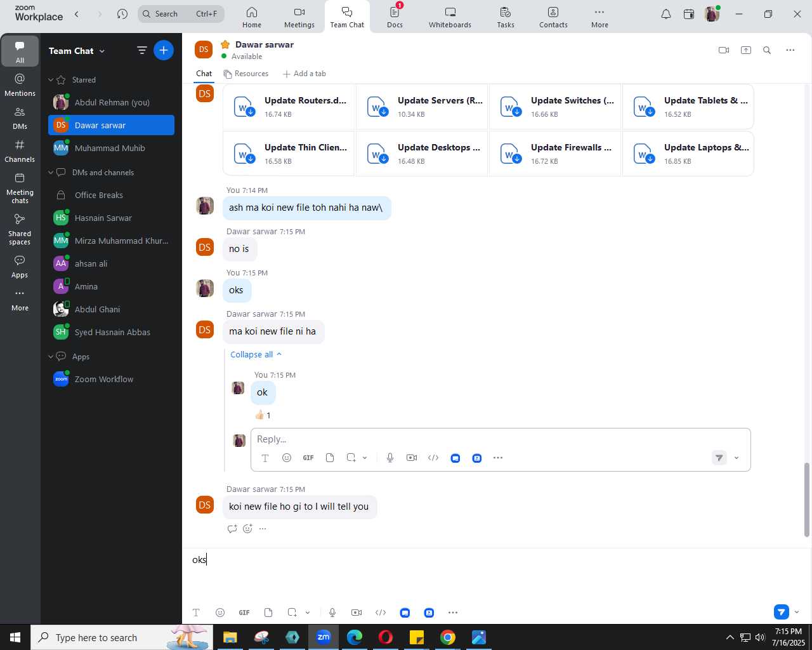Click the Reply input field in thread
Viewport: 812px width, 650px height.
click(x=500, y=439)
